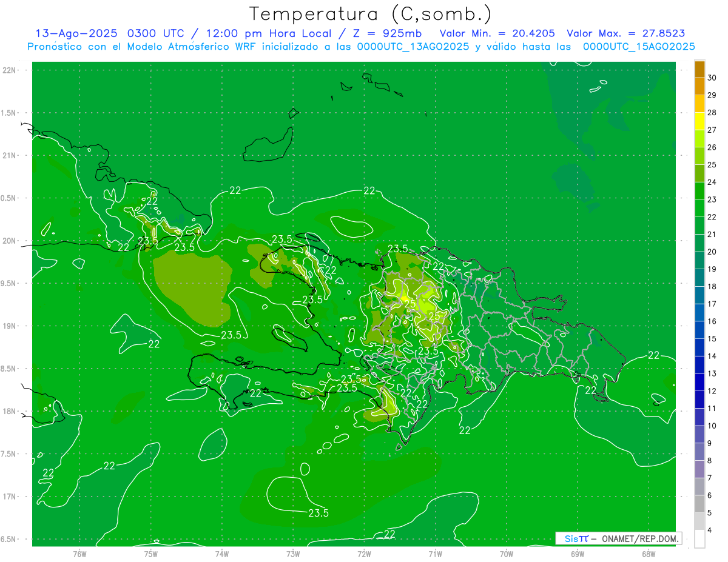Screen dimensions: 728x562
Task: Click the "23.5" contour label nearest 17N south of Hispaniola
Action: tap(318, 513)
